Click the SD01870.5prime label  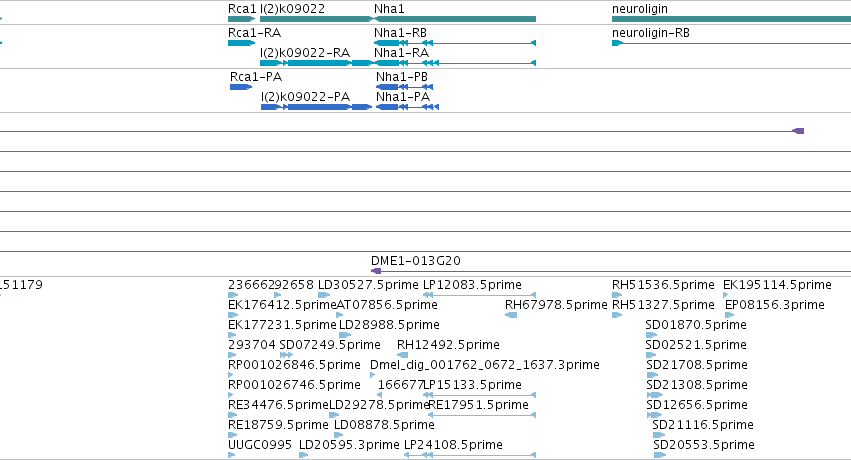point(696,325)
